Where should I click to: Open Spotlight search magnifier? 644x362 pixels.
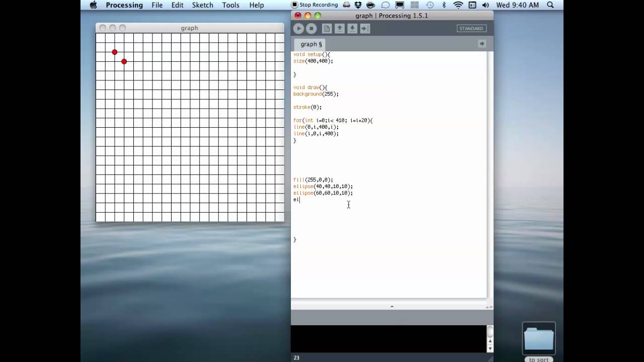tap(550, 5)
